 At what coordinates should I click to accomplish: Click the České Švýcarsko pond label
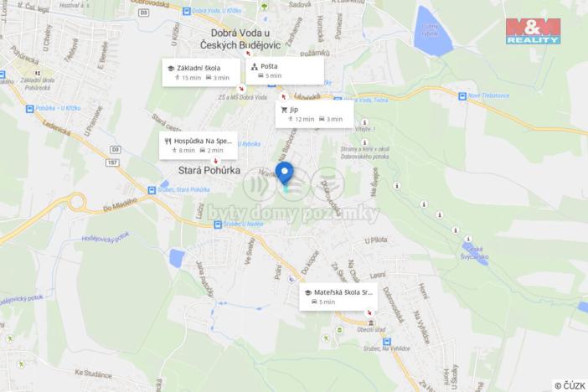[474, 253]
